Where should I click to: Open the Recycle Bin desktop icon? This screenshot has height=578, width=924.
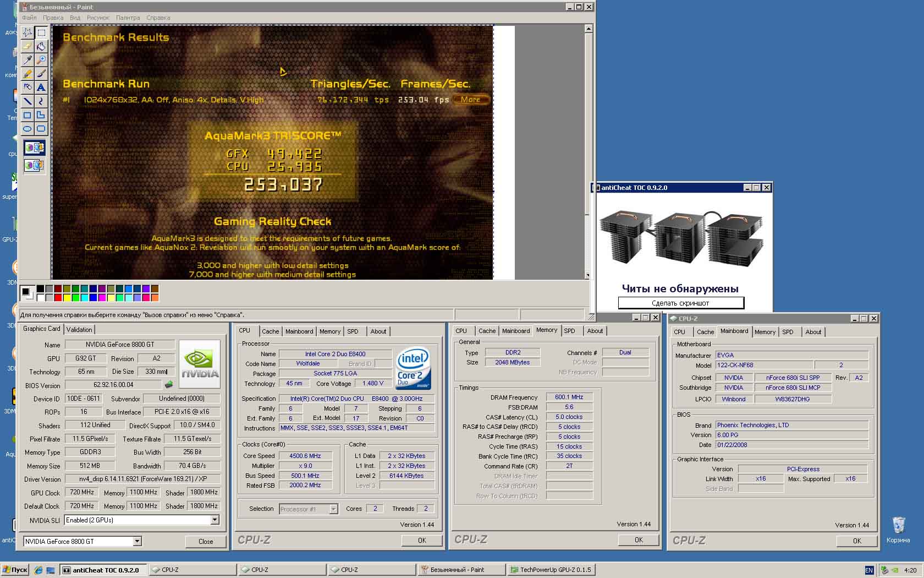(x=898, y=530)
